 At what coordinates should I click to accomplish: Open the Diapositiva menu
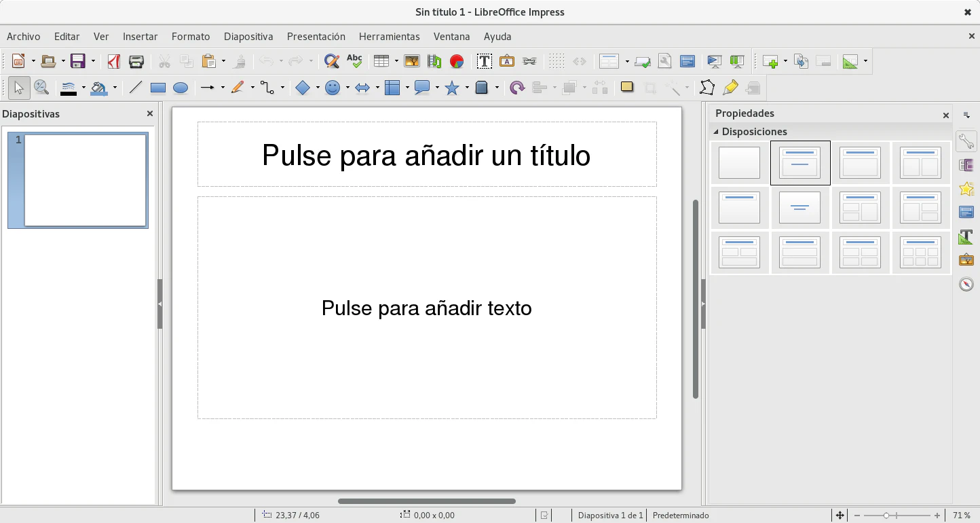248,37
